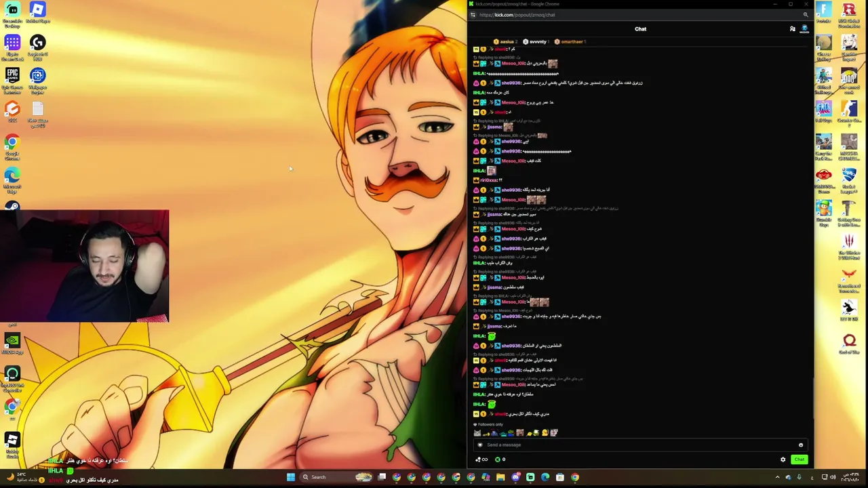Open chat users list icon

coord(793,29)
